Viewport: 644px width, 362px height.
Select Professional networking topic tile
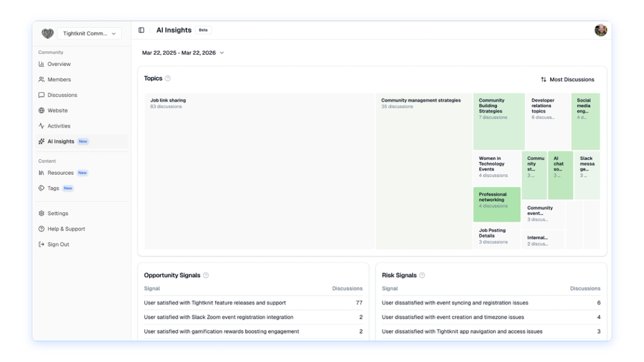497,205
